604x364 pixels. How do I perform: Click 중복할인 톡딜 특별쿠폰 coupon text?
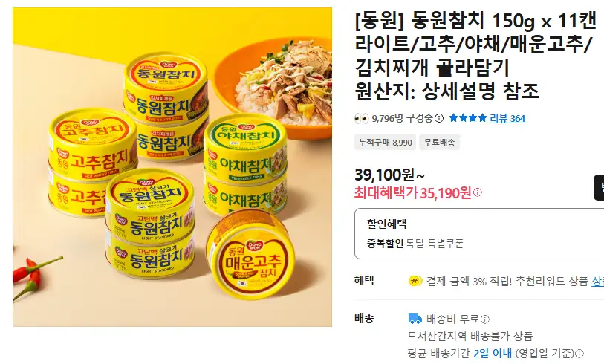click(415, 244)
